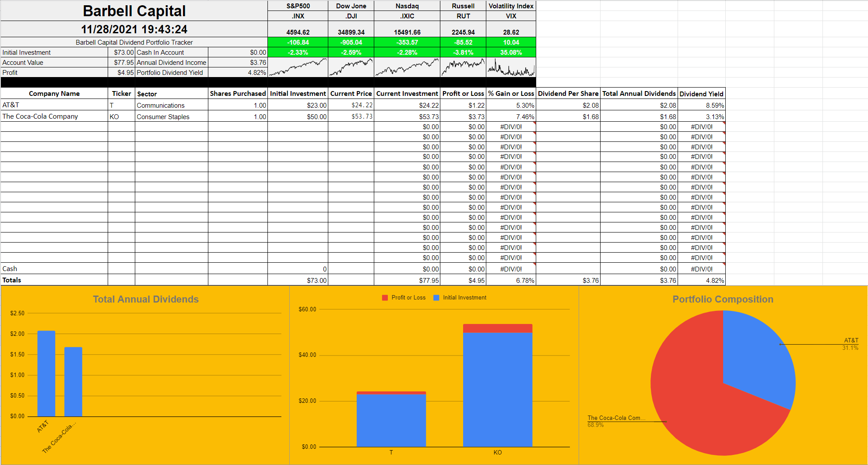Select the Cash row label
This screenshot has height=465, width=868.
click(x=54, y=269)
